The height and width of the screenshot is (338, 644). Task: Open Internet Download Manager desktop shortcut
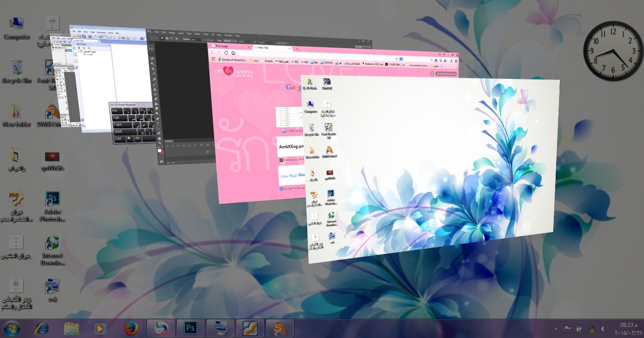pos(52,250)
